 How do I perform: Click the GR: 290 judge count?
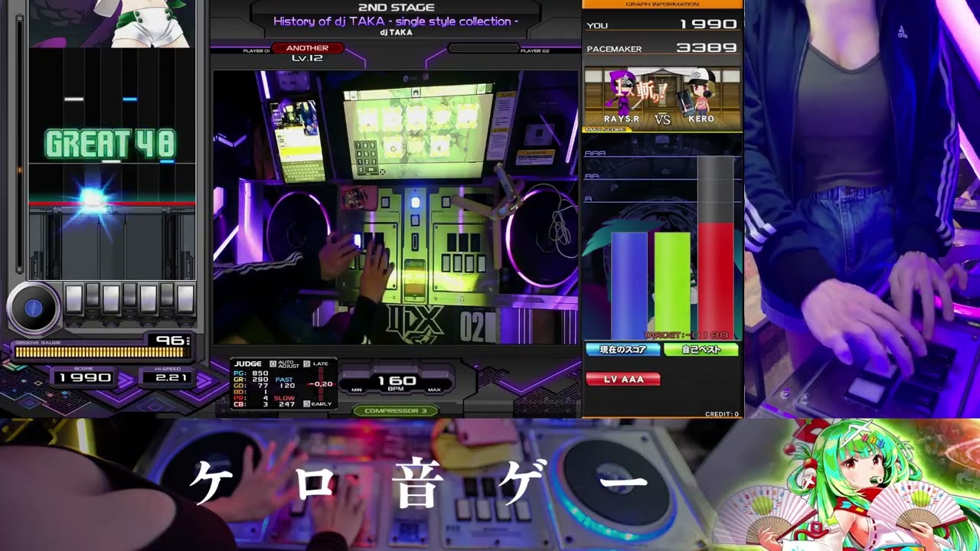coord(251,380)
